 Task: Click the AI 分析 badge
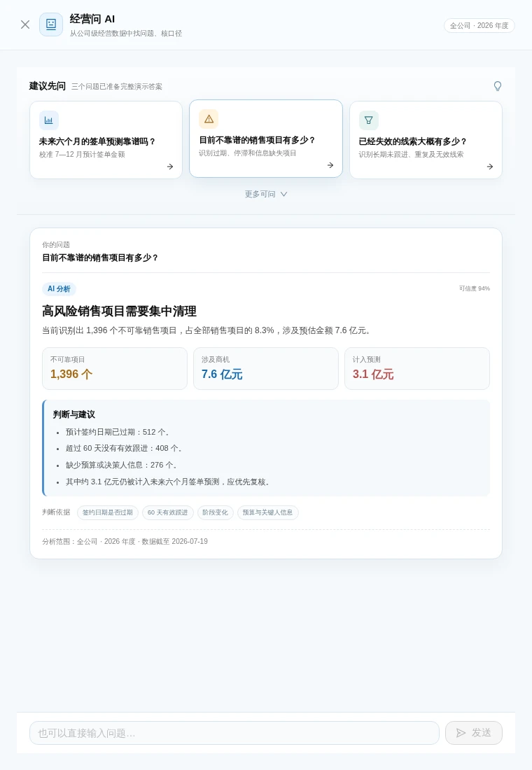[59, 288]
